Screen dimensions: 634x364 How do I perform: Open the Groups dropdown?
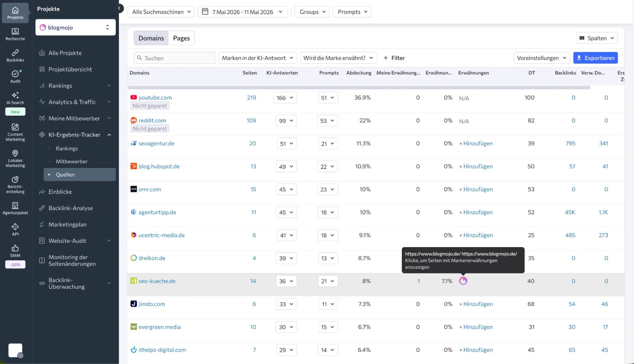click(x=312, y=12)
